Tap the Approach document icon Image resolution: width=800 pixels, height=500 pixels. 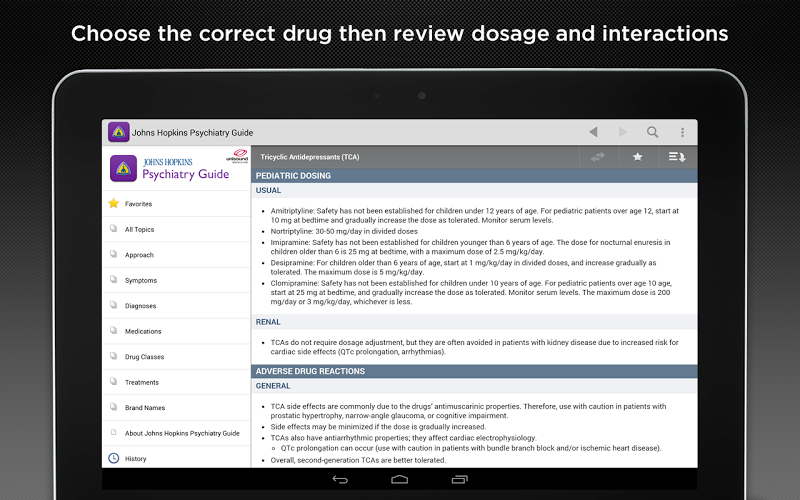tap(114, 254)
